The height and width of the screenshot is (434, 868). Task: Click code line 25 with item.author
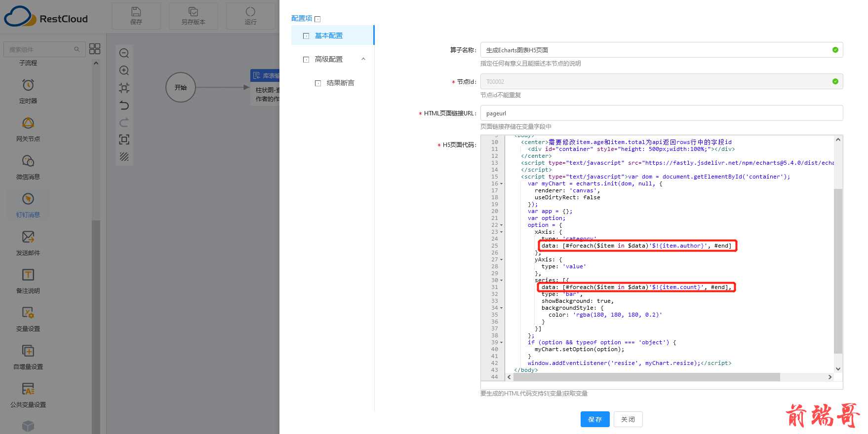pos(637,246)
